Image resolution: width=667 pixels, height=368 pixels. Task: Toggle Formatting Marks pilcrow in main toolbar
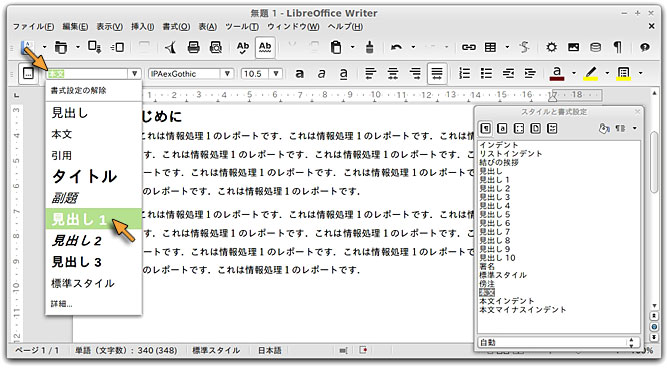[617, 47]
